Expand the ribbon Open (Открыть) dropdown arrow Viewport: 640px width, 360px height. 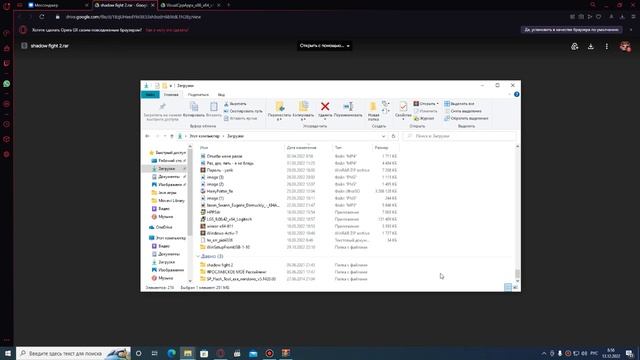point(438,104)
